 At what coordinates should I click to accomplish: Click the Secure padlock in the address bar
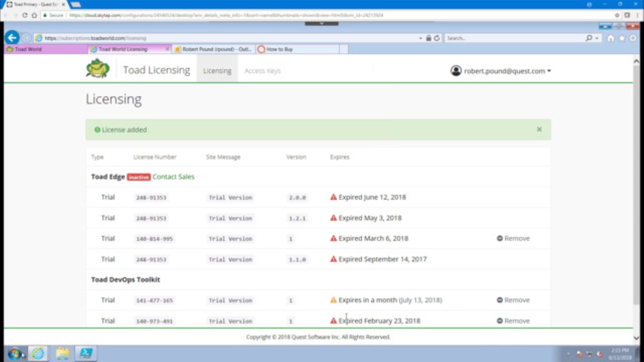429,38
